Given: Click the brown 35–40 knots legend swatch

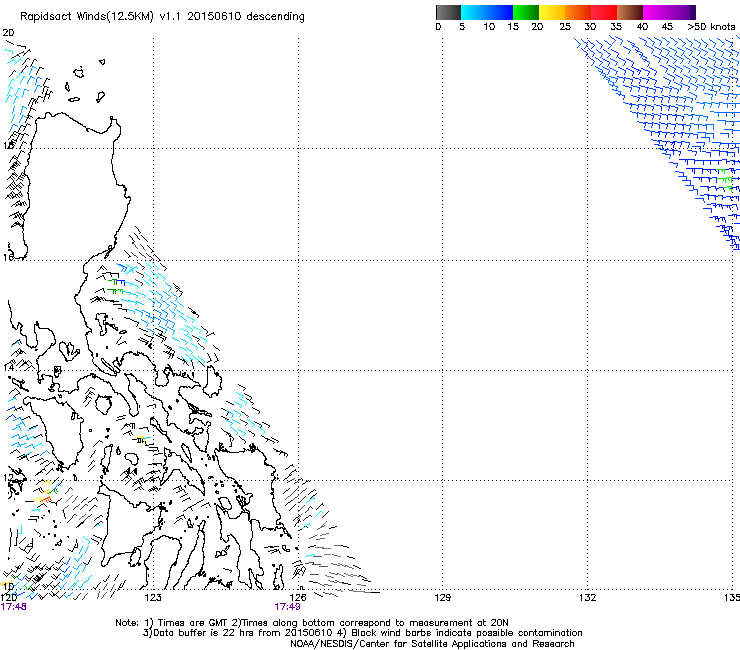Looking at the screenshot, I should (x=630, y=12).
